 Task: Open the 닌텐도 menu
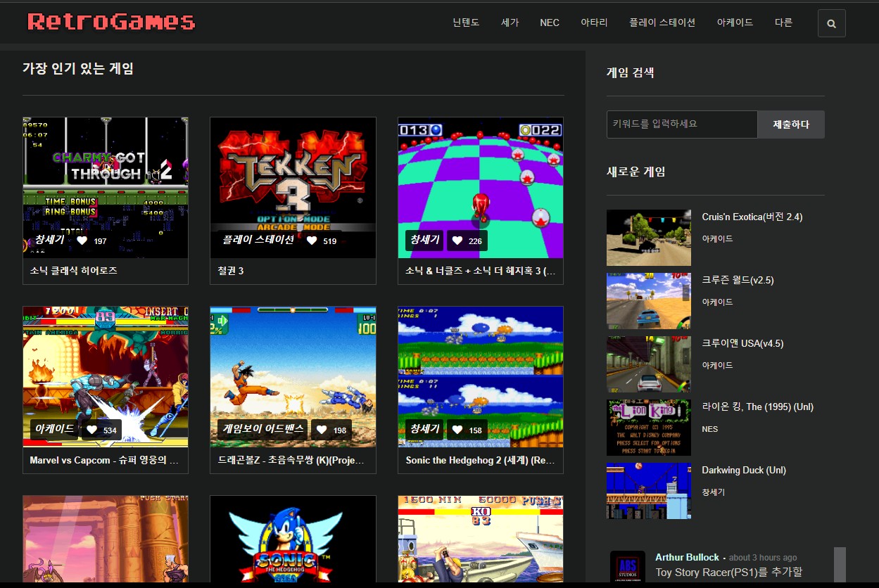(466, 23)
